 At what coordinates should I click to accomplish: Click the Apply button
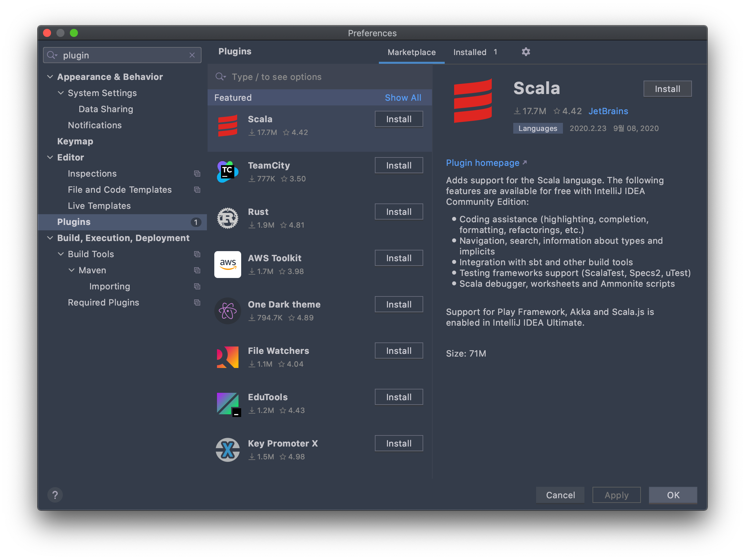(616, 495)
